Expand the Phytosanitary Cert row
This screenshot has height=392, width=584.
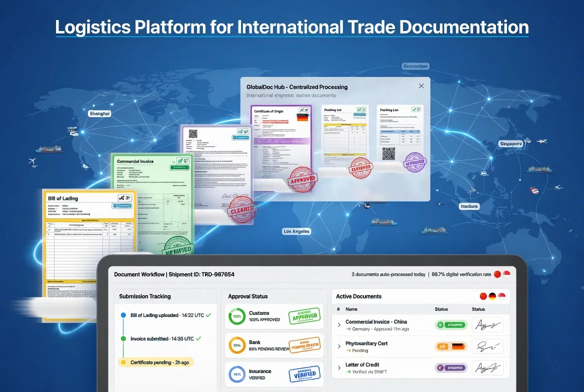(x=338, y=346)
